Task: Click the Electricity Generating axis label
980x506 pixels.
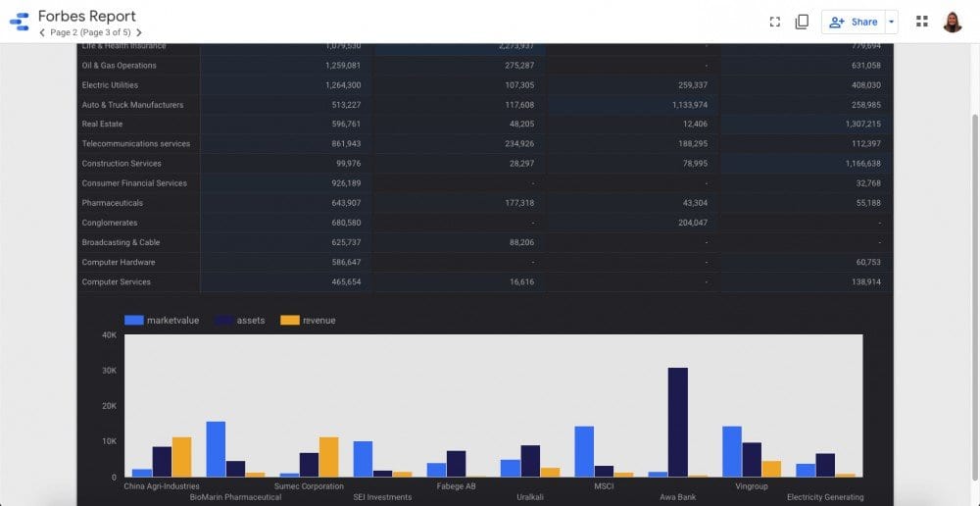Action: 825,497
